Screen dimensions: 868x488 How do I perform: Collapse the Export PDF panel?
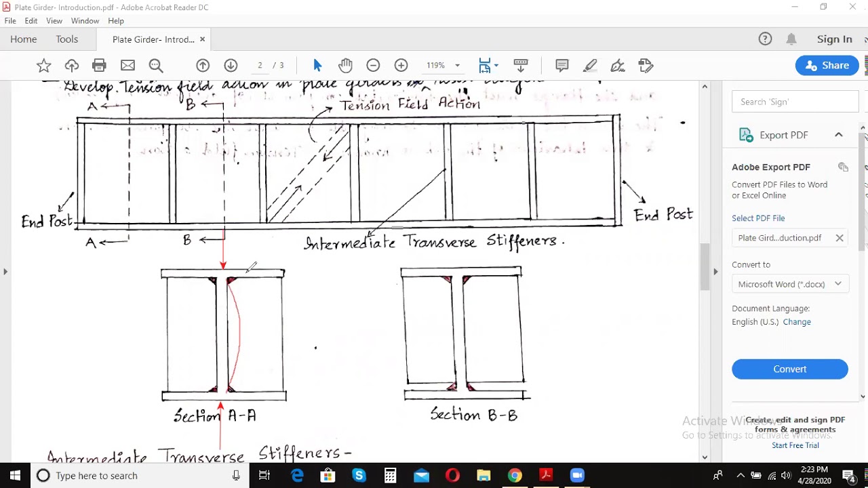point(839,135)
